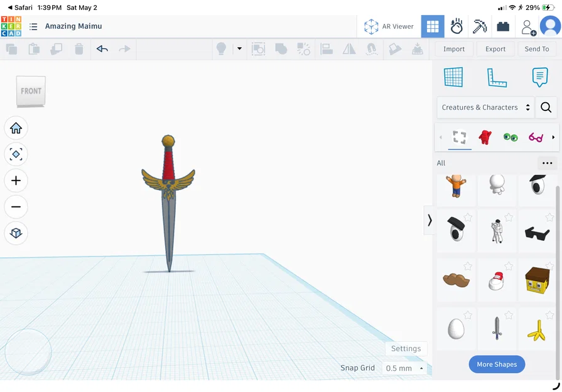The image size is (562, 392).
Task: Select the Workplane tool
Action: [453, 77]
